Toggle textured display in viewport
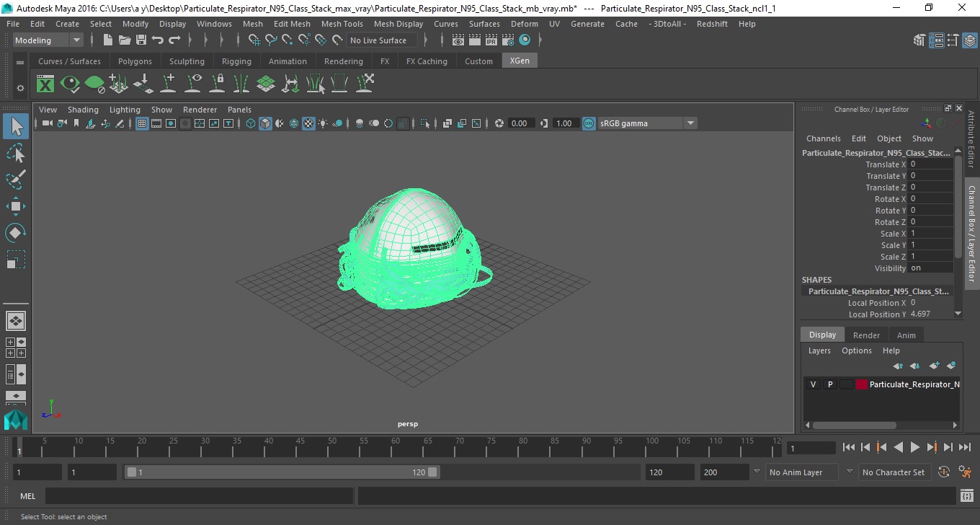The height and width of the screenshot is (525, 980). pos(308,123)
